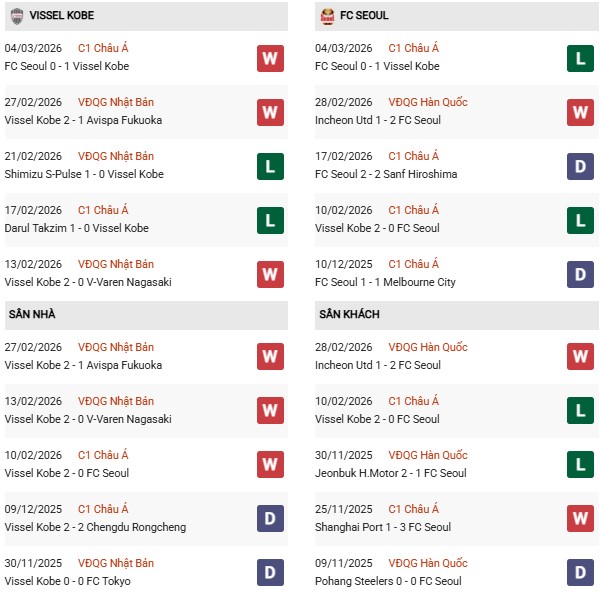
Task: Click D badge for Chengdu Rongcheng match
Action: coord(270,519)
